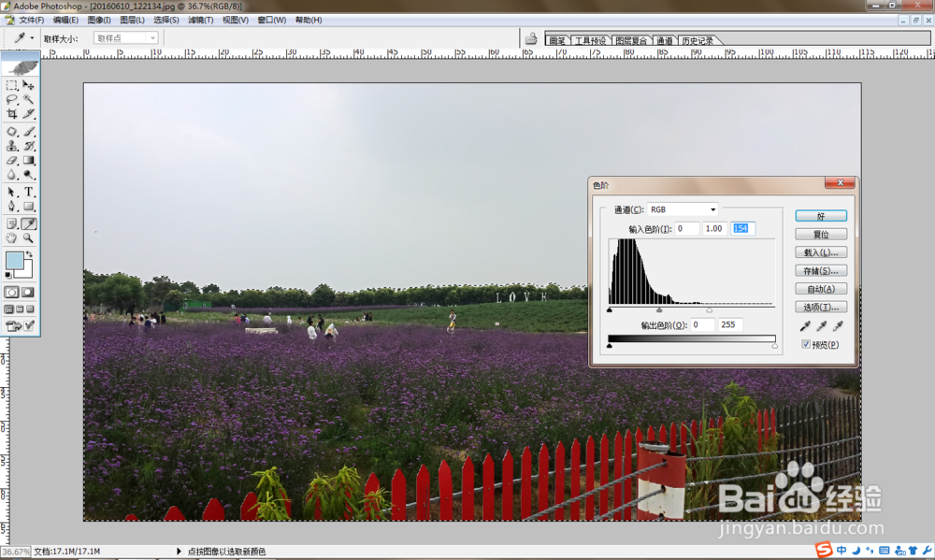935x560 pixels.
Task: Select the Blur tool
Action: (x=11, y=175)
